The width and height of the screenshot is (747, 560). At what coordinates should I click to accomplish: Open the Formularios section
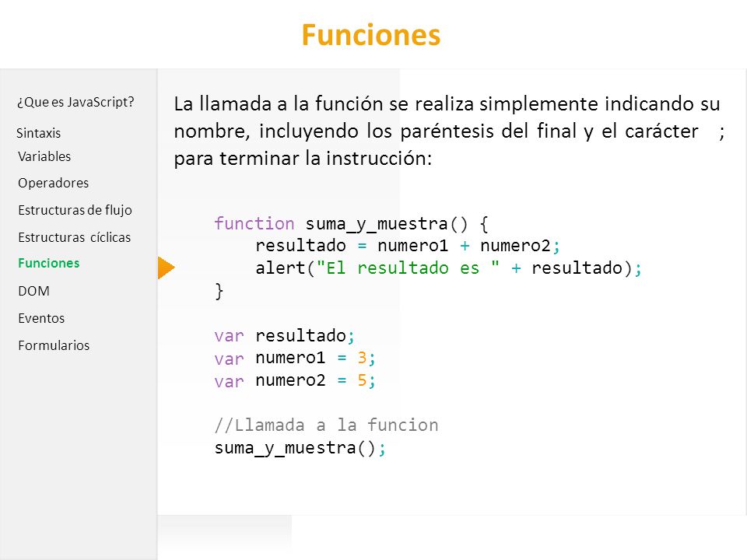click(x=54, y=345)
